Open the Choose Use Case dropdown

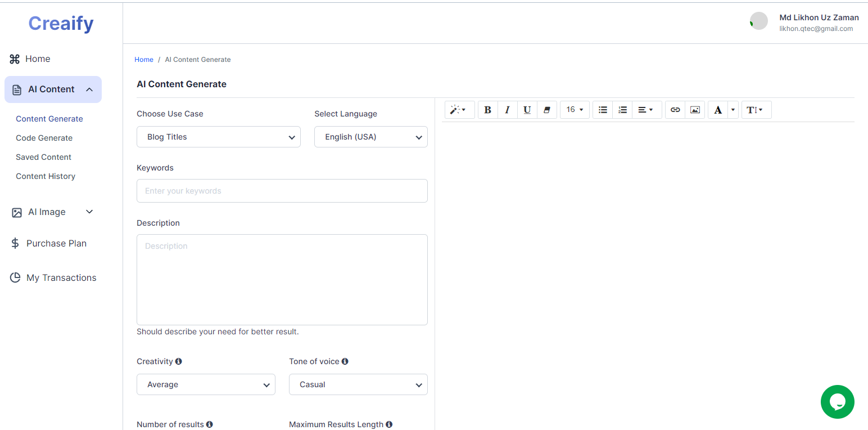point(219,137)
